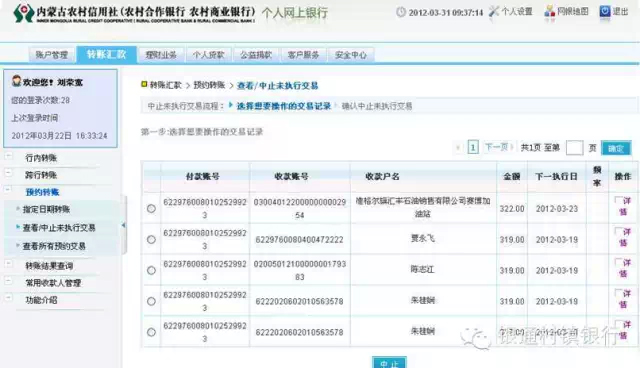
Task: Open detail icon for first 朱桂娴 row
Action: click(x=623, y=299)
